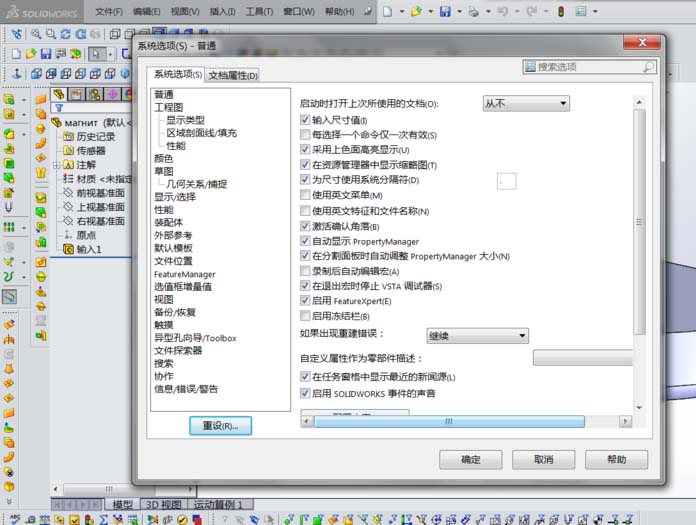Click the Open folder icon in top toolbar
The height and width of the screenshot is (525, 696).
point(416,12)
